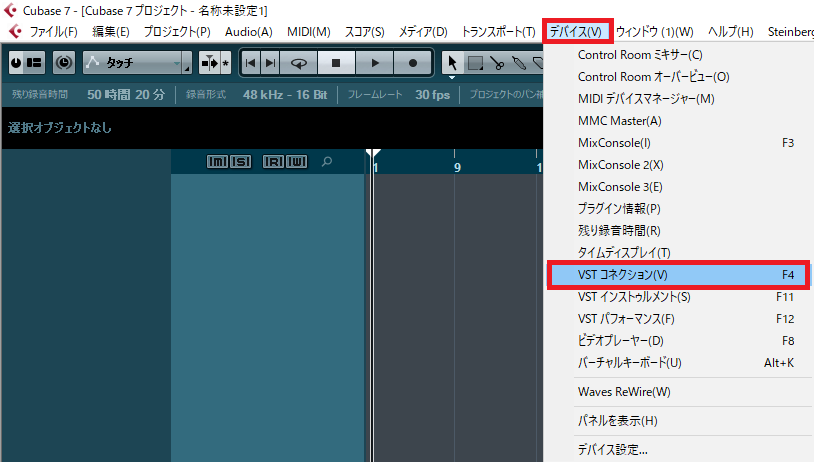Click the 30 fps frame rate value

tap(432, 95)
